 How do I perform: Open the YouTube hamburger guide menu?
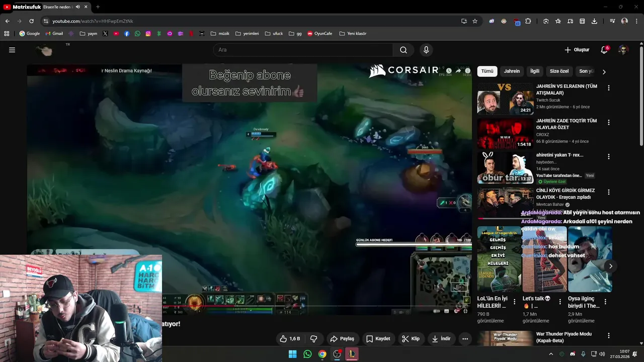pyautogui.click(x=12, y=50)
